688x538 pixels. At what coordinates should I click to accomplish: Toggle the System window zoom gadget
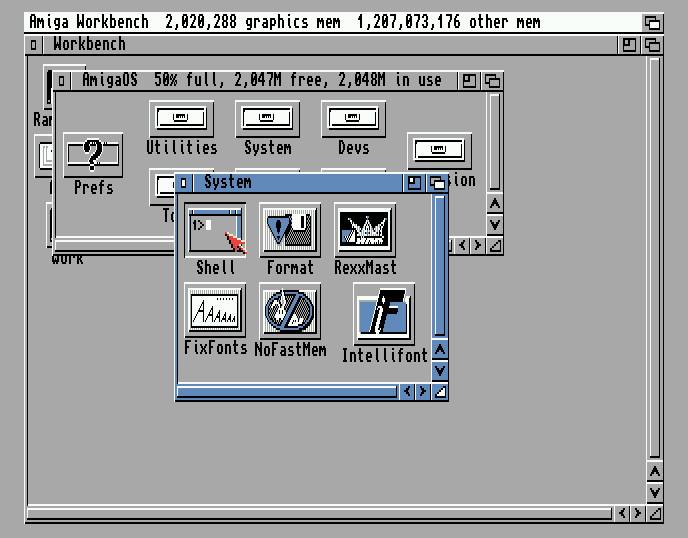coord(415,183)
